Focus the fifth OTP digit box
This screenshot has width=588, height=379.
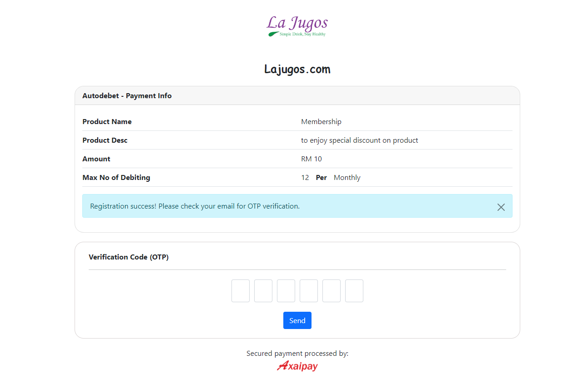[332, 291]
